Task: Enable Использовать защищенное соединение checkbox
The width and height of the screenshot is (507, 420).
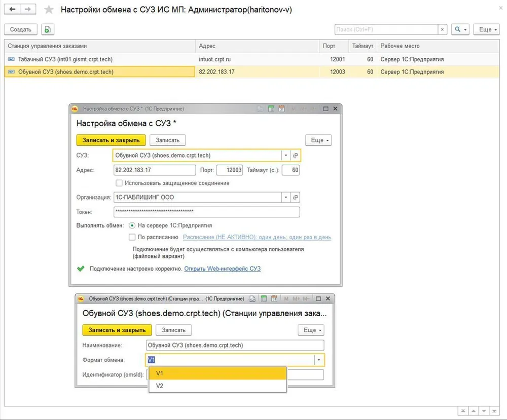Action: (119, 183)
